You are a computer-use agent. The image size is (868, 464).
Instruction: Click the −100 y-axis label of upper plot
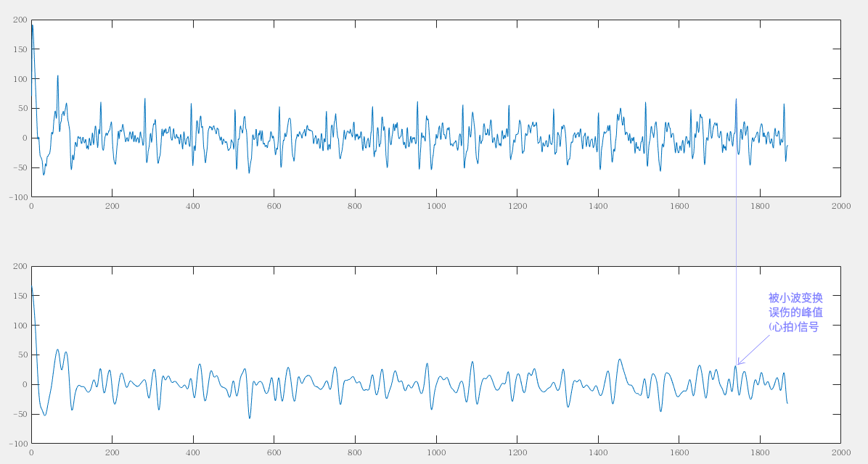tap(18, 197)
